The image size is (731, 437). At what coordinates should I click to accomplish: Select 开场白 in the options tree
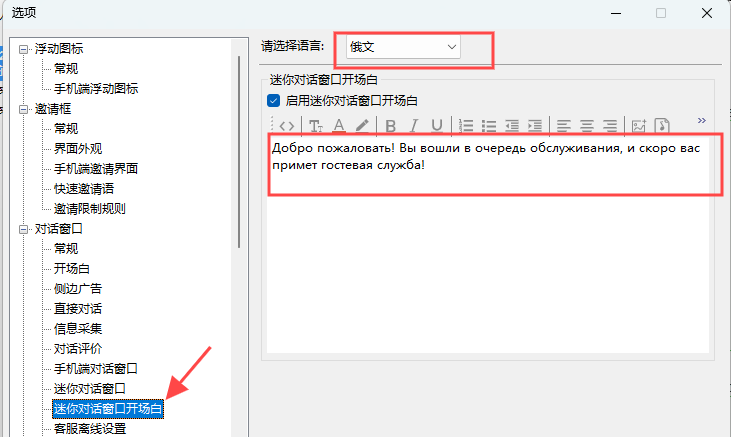click(x=72, y=269)
